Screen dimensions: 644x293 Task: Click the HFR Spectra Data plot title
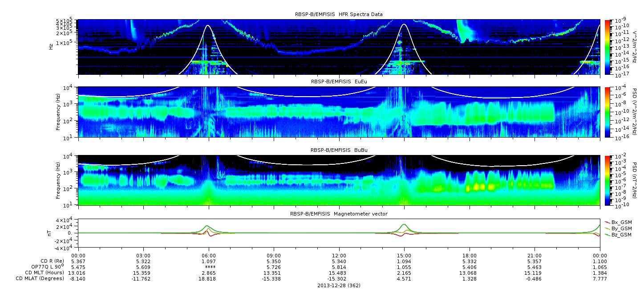click(x=339, y=15)
